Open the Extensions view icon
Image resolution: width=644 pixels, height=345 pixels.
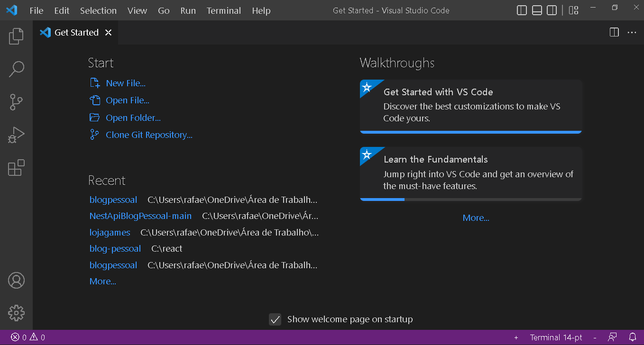[x=16, y=168]
